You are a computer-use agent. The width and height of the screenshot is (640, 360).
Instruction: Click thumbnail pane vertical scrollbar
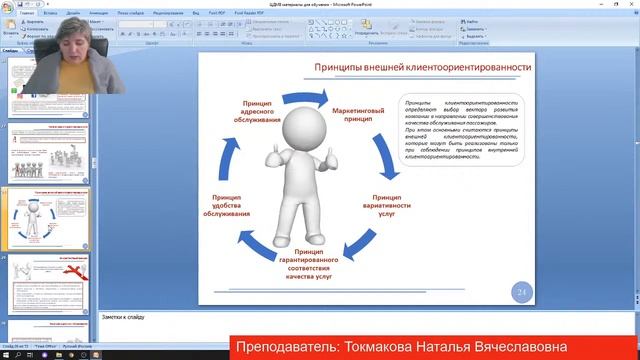pyautogui.click(x=94, y=196)
